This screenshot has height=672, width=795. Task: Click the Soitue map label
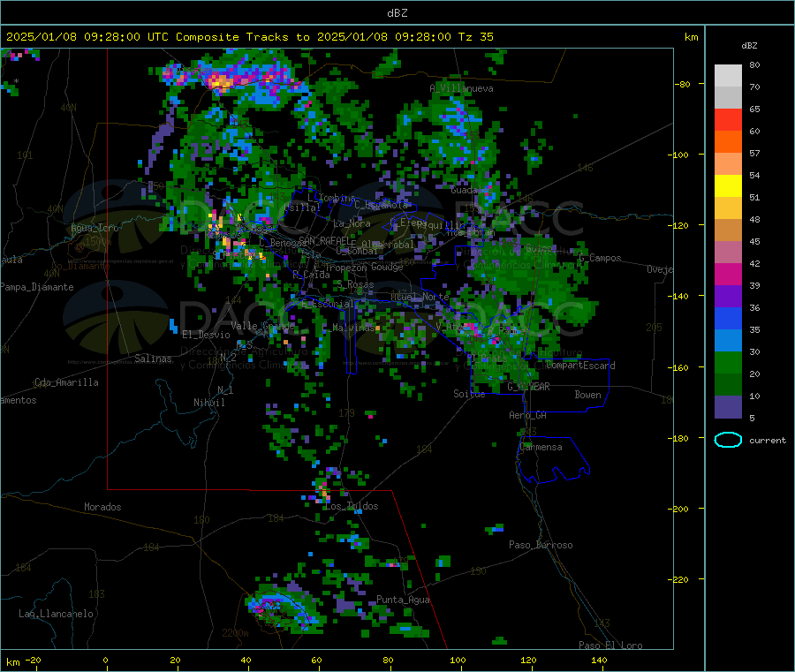pos(469,394)
